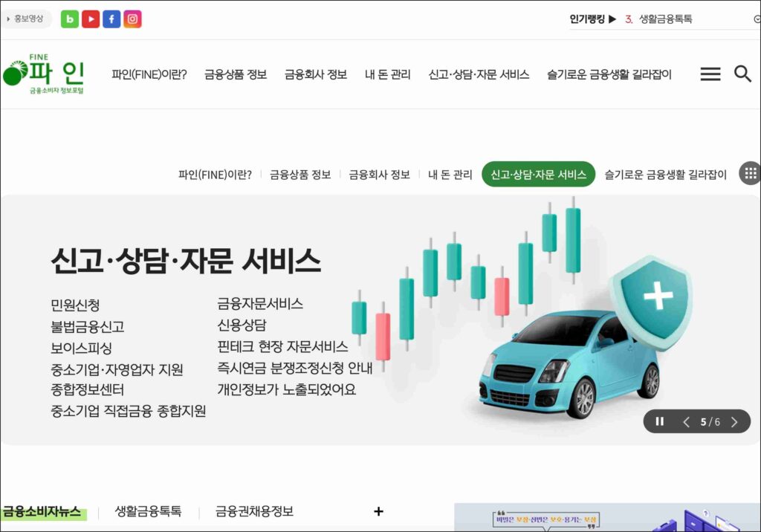Click the search magnifier icon
Viewport: 761px width, 532px height.
[x=742, y=74]
